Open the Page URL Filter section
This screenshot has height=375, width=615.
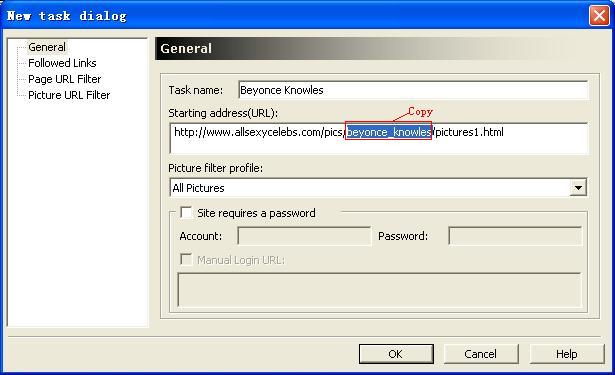pyautogui.click(x=64, y=79)
